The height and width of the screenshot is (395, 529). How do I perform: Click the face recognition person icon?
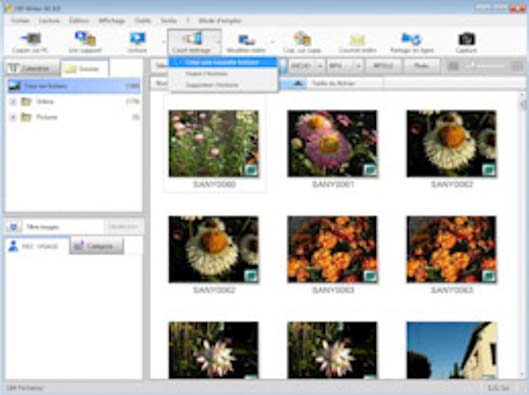(x=13, y=246)
